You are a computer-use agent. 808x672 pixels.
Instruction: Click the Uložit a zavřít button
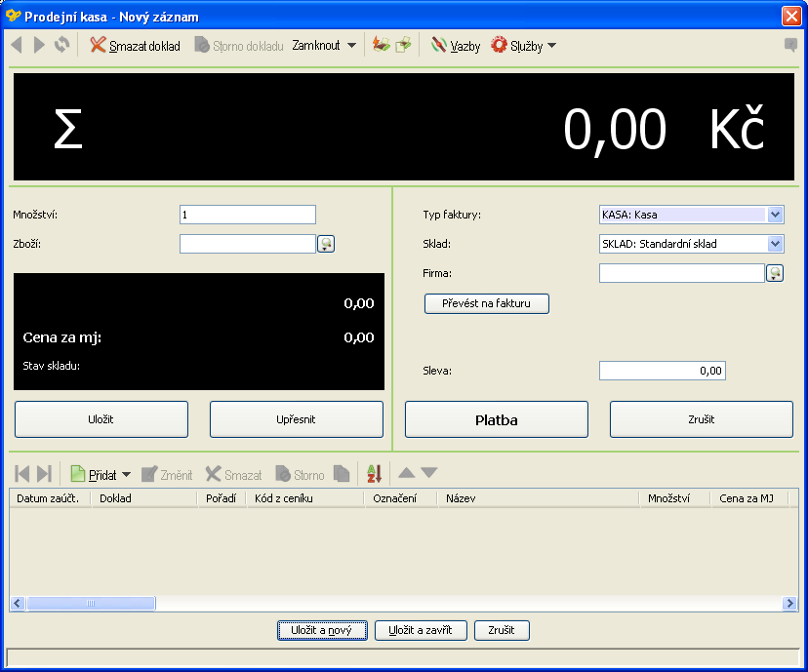[x=421, y=630]
